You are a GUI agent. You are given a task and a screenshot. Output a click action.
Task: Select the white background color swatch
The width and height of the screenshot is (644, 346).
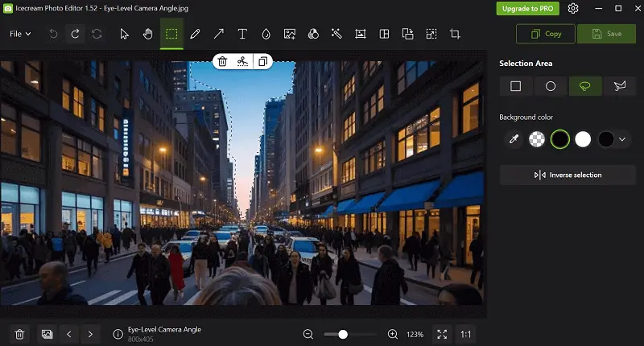tap(583, 139)
